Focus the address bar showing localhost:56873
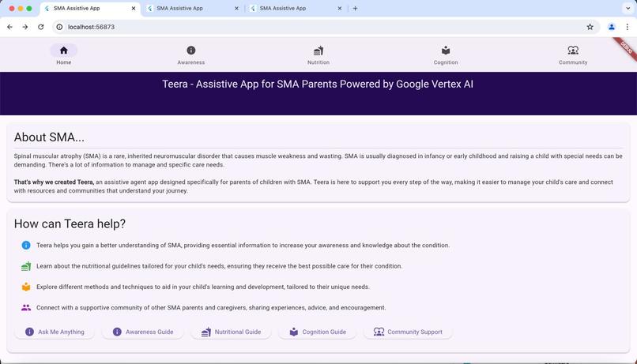The height and width of the screenshot is (364, 637). tap(325, 27)
